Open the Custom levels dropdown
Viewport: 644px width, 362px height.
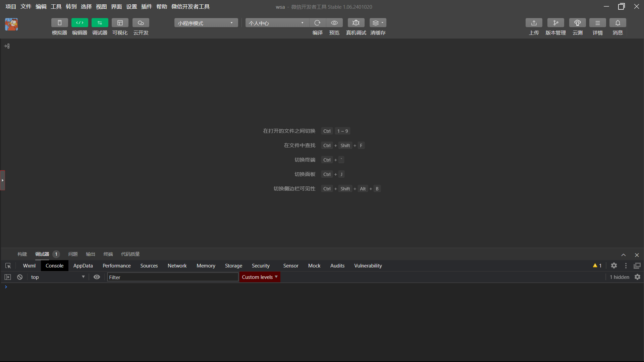260,277
